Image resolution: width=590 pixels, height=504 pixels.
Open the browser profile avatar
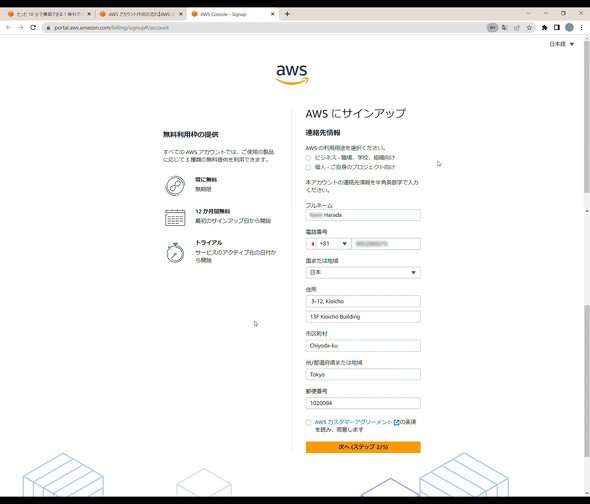coord(569,27)
